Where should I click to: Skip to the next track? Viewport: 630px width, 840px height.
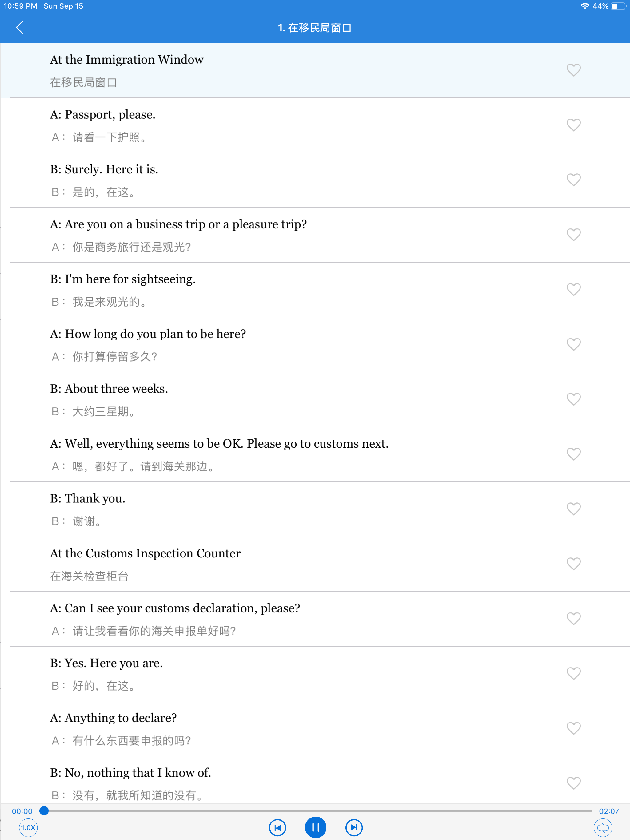pyautogui.click(x=354, y=827)
